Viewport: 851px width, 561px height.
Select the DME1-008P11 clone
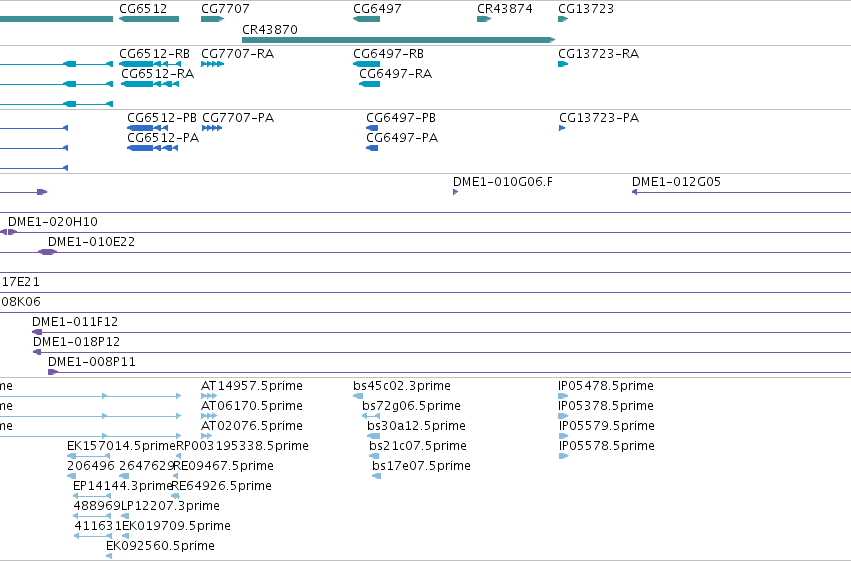(449, 372)
